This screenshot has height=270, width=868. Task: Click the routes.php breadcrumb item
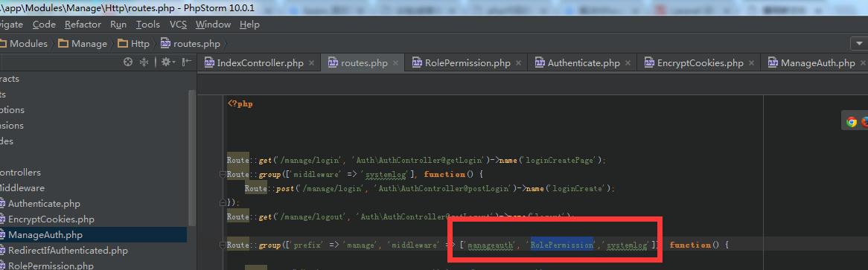191,43
